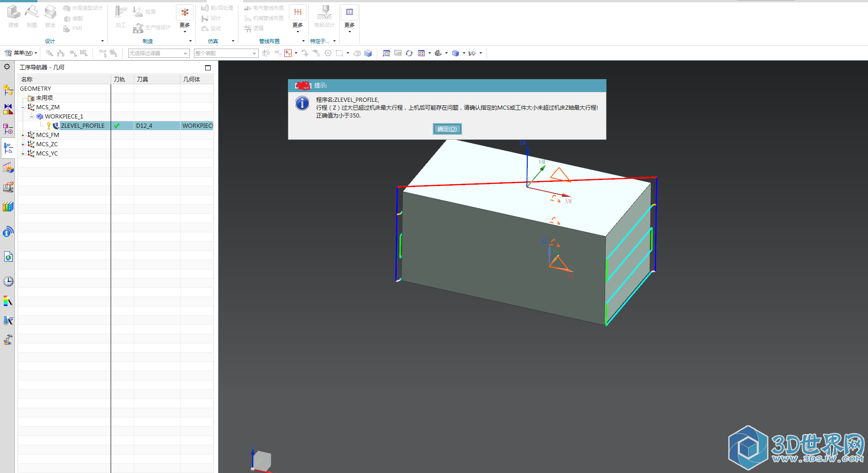Open the 无选择过滤器 selection filter dropdown
The width and height of the screenshot is (868, 473).
(159, 53)
